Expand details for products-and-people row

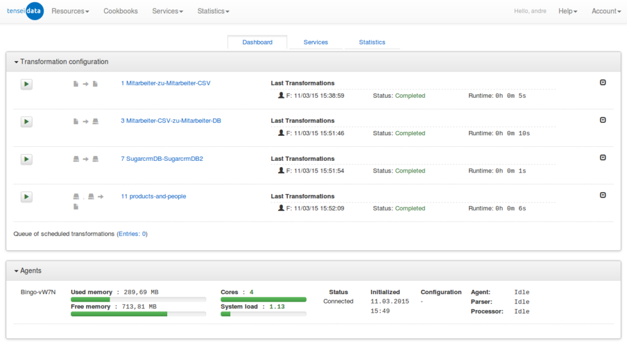(x=603, y=195)
